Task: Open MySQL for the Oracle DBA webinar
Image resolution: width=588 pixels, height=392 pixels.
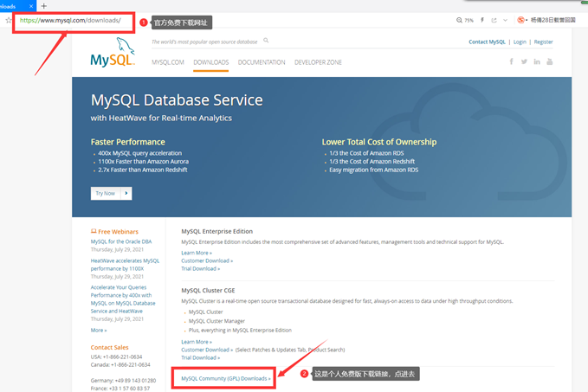Action: (x=121, y=241)
